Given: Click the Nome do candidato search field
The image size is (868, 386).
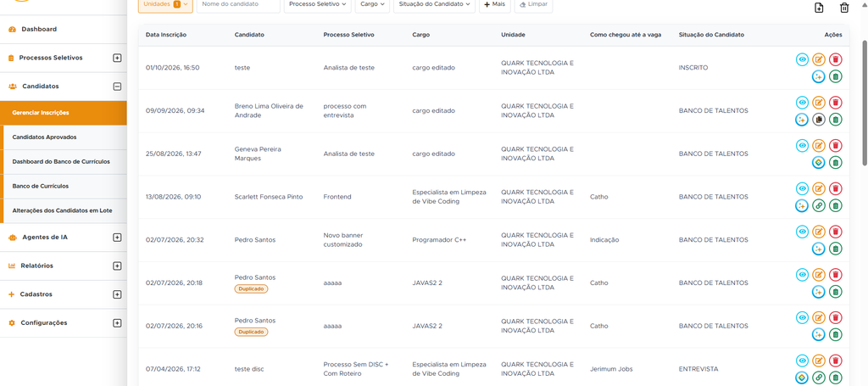Looking at the screenshot, I should (238, 4).
